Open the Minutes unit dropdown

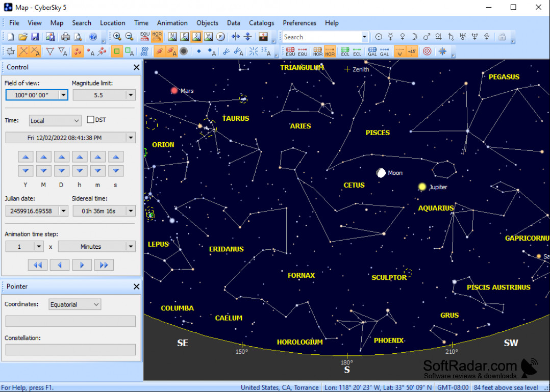131,247
